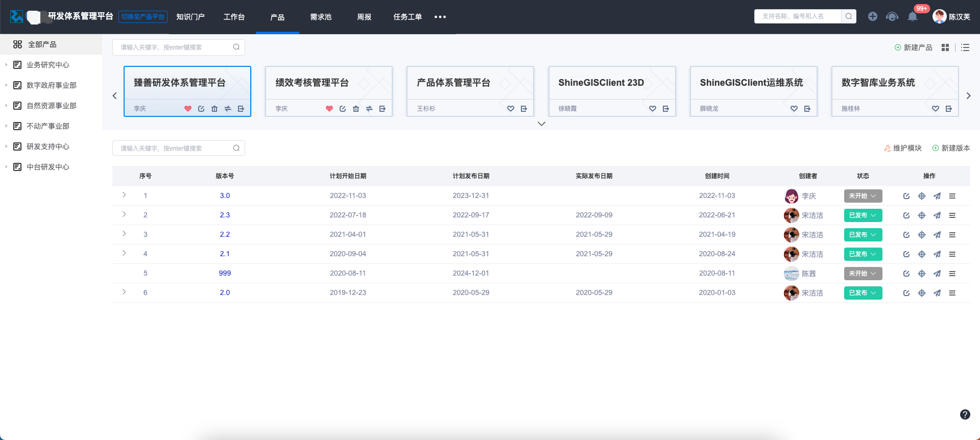Show previous product cards with left arrow
The height and width of the screenshot is (440, 980).
point(115,96)
